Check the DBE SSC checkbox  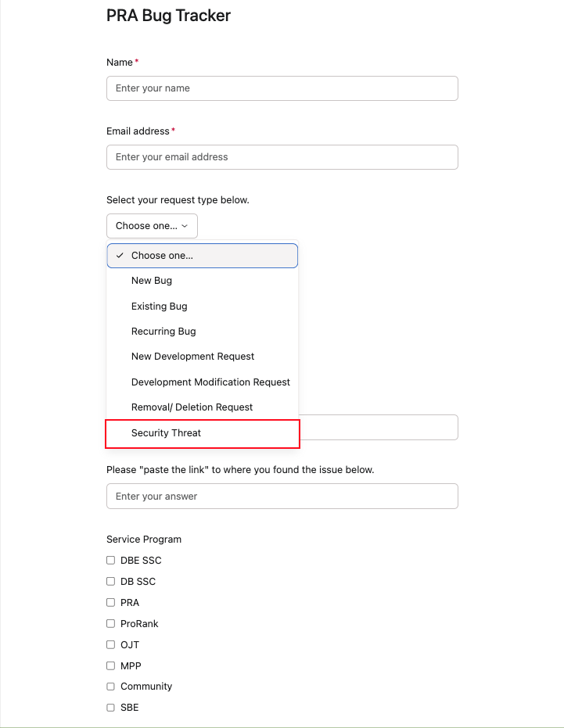[x=110, y=561]
